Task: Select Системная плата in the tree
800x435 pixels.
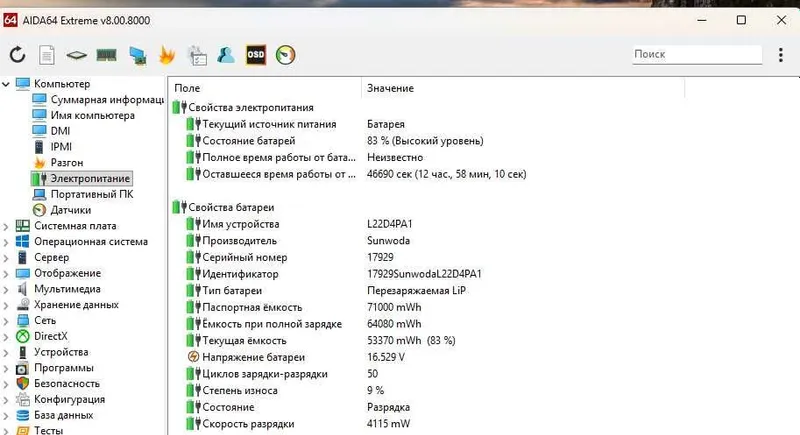Action: (66, 226)
